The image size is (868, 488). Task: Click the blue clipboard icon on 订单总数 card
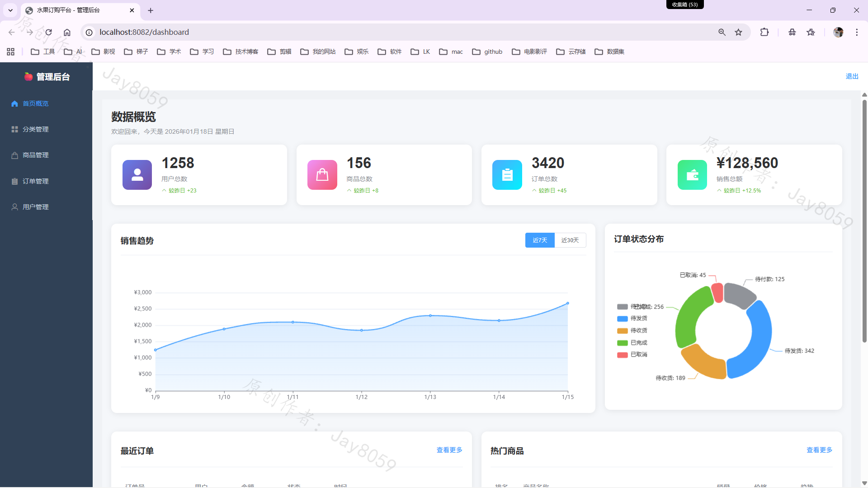(x=507, y=175)
